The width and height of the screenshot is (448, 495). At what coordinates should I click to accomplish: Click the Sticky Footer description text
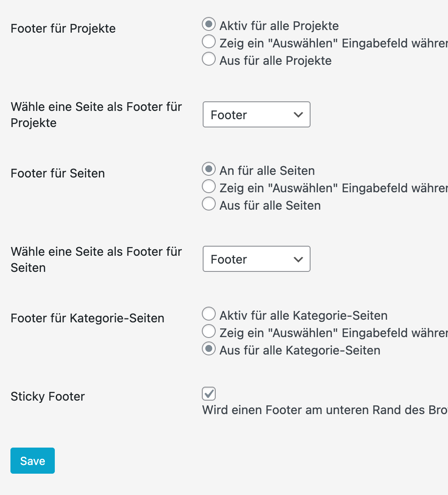[324, 410]
